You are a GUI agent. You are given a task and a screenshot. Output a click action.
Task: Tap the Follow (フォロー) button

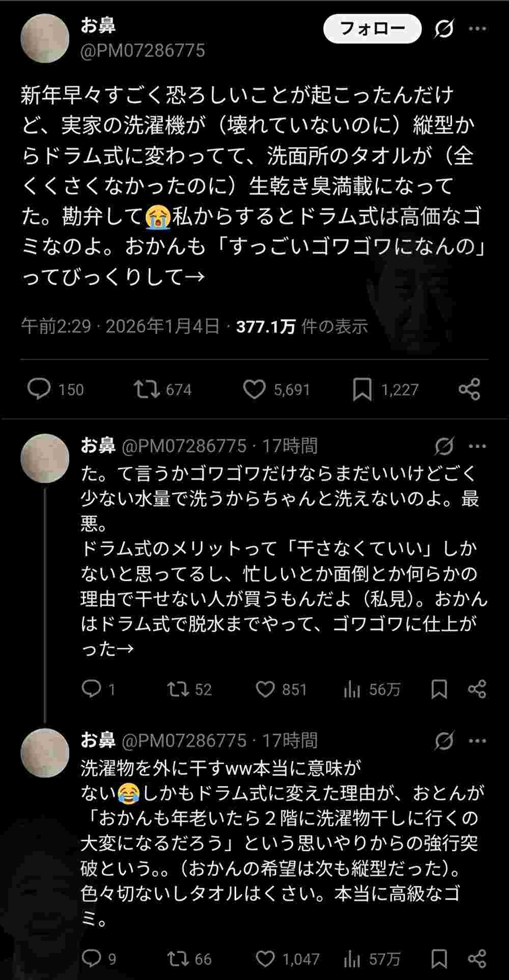[372, 29]
